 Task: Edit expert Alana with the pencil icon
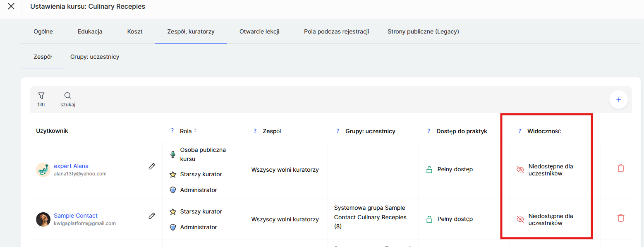pos(152,166)
